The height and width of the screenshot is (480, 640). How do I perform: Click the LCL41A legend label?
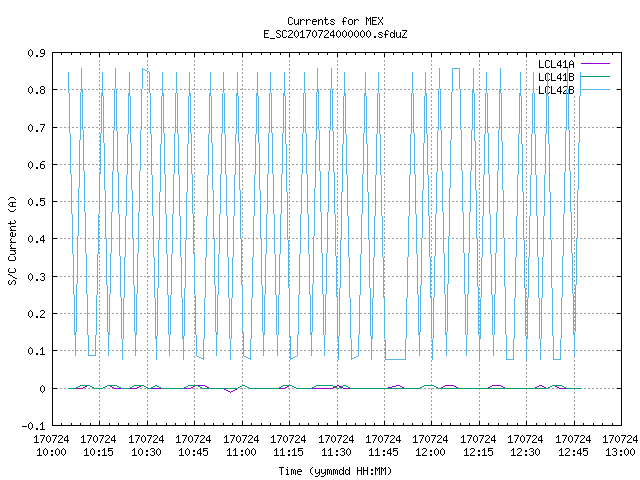[x=556, y=64]
